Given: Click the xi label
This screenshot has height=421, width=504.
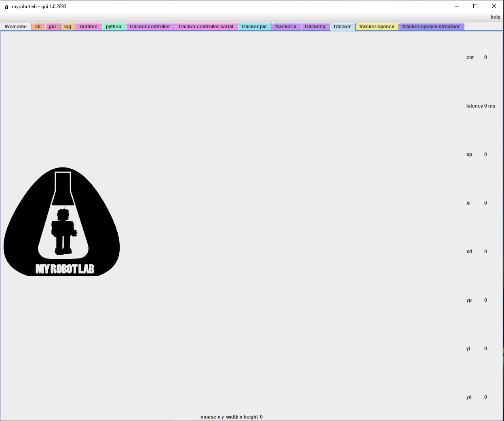Looking at the screenshot, I should coord(468,203).
